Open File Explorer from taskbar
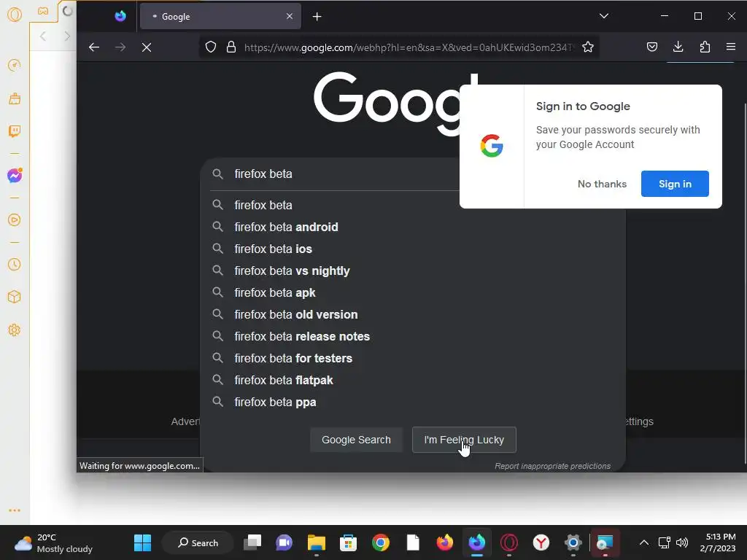 click(x=317, y=542)
